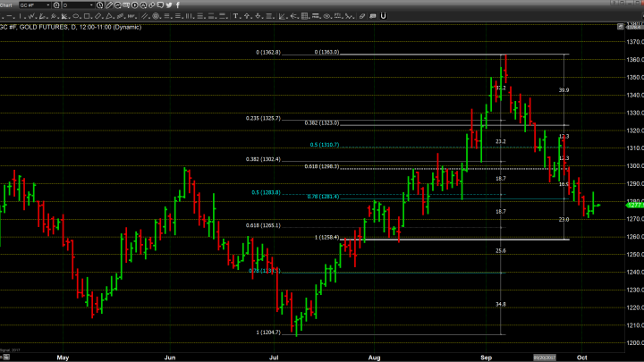The height and width of the screenshot is (362, 644).
Task: Open the chat comment bubble icon
Action: 160,5
